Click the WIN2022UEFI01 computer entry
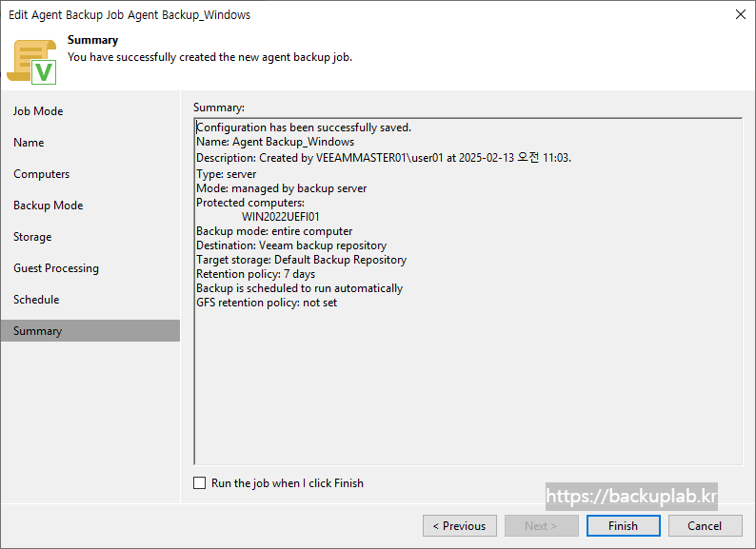 click(x=281, y=217)
